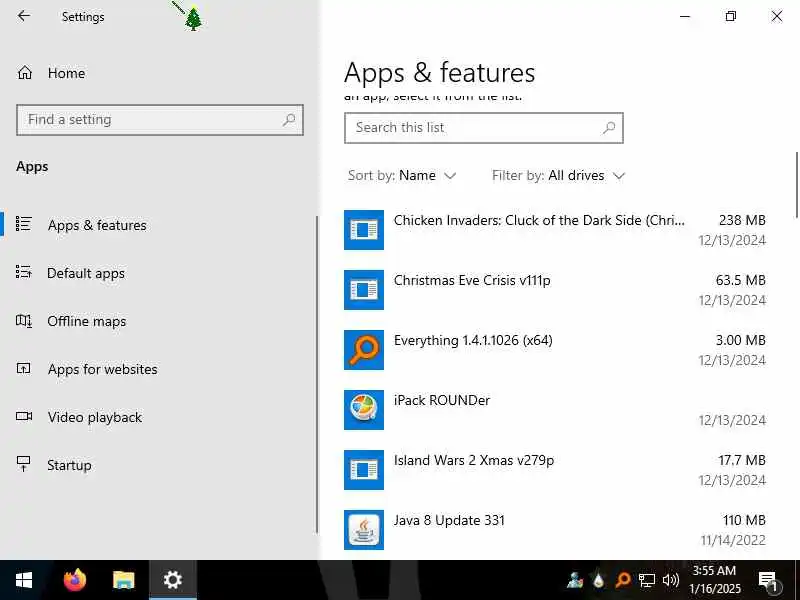Screen dimensions: 800x600
Task: Click the Apps section heading
Action: [x=32, y=167]
